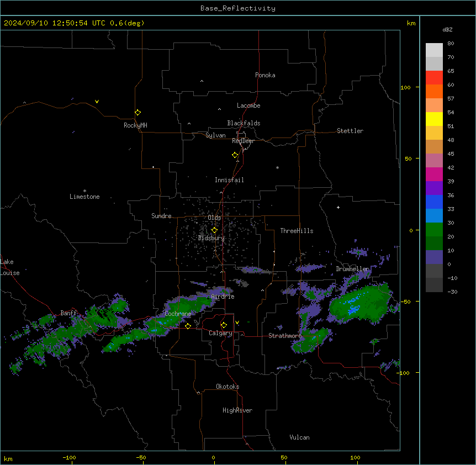
Task: Click the ThreeHills label
Action: pos(297,231)
